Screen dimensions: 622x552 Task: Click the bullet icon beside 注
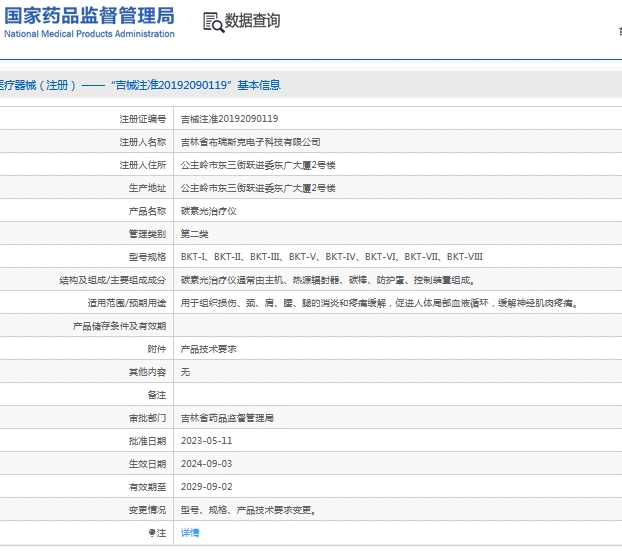coord(152,533)
